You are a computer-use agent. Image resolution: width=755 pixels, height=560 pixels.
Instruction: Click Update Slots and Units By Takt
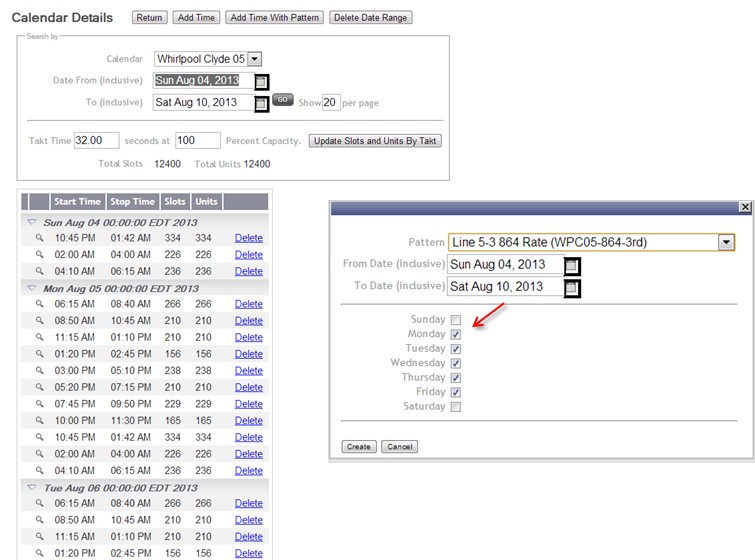click(375, 141)
